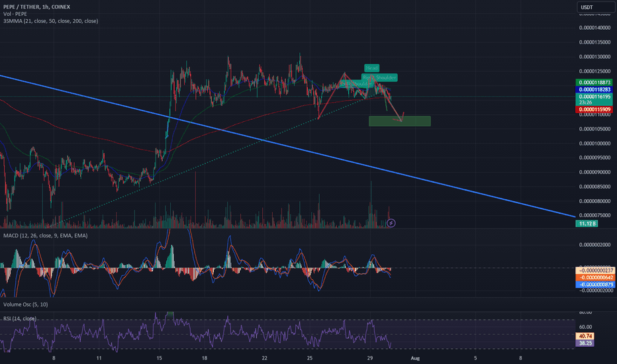Click the 0.0000105000 price axis label

[x=594, y=129]
